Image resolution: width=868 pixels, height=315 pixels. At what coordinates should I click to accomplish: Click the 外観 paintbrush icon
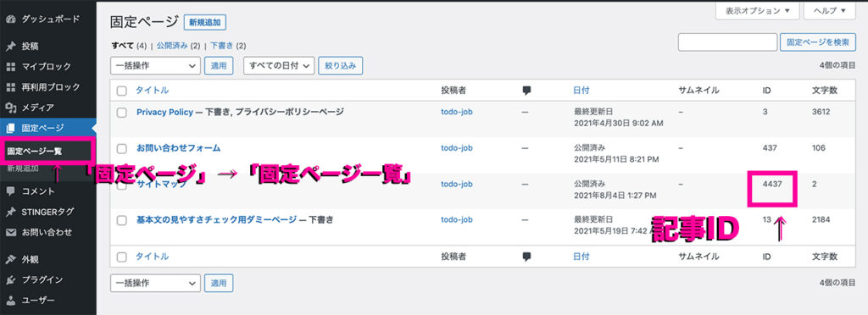click(10, 259)
